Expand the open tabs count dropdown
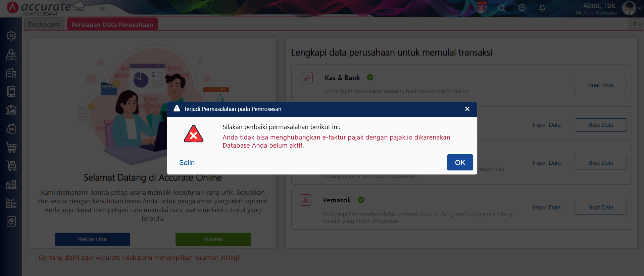The height and width of the screenshot is (276, 644). 637,24
